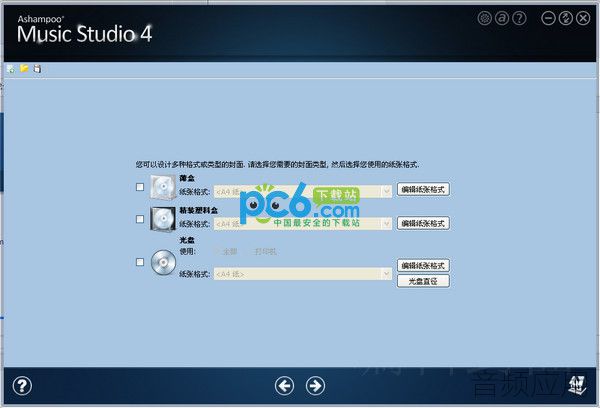Open the 精装塑料盒 paper format dropdown
This screenshot has width=600, height=408.
303,224
